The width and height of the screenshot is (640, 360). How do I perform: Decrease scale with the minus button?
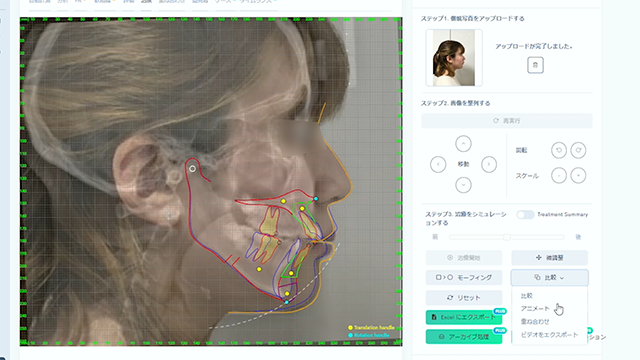point(559,176)
